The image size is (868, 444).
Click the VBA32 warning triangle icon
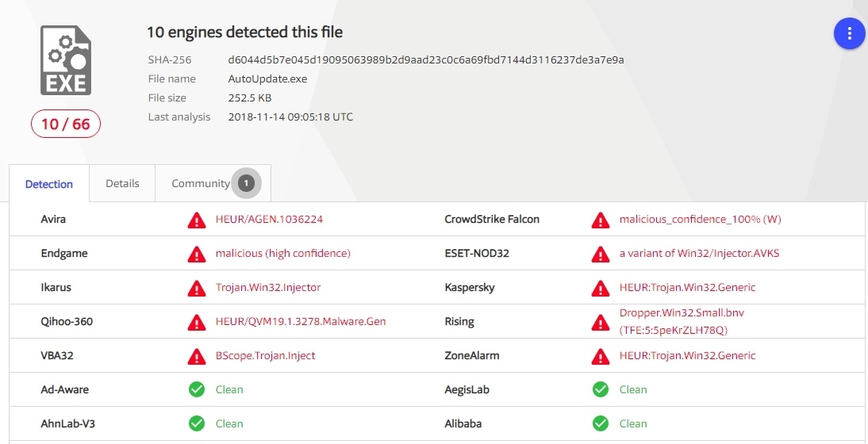[x=196, y=356]
